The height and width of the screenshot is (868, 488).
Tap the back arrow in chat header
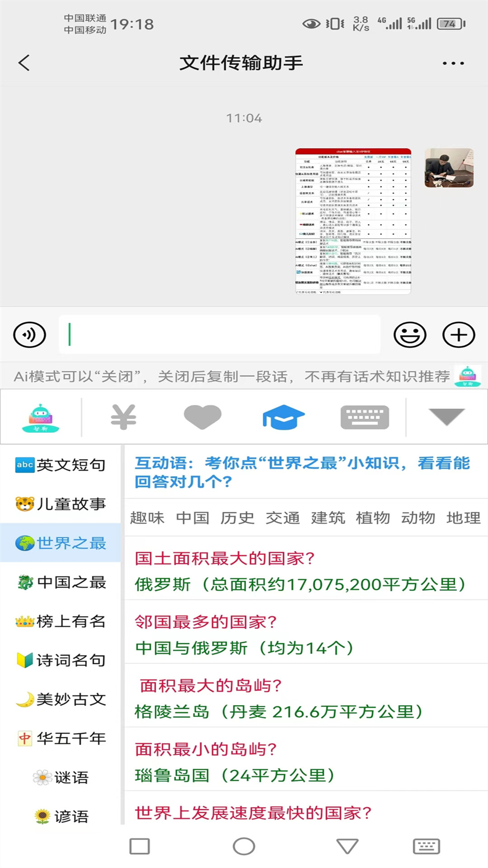[24, 63]
